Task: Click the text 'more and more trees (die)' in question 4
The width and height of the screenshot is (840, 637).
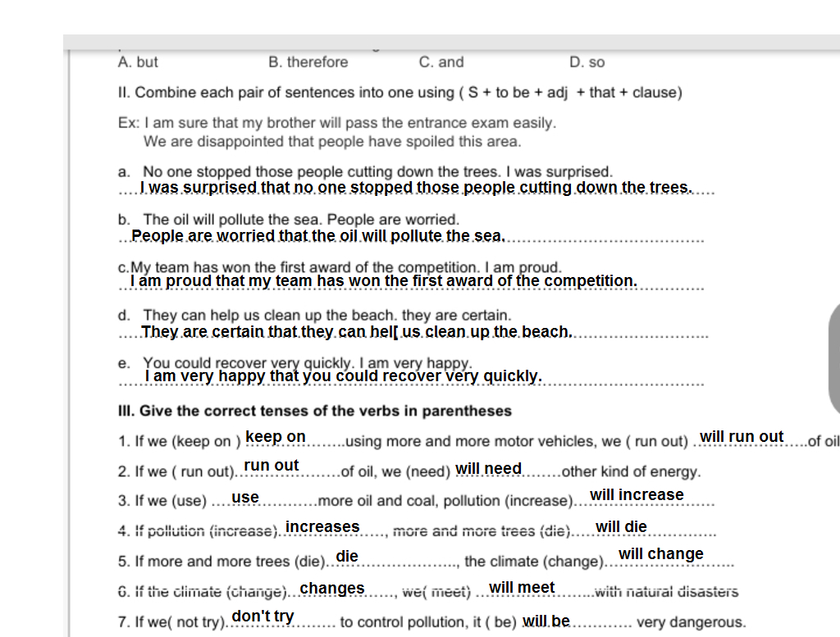Action: click(x=481, y=531)
